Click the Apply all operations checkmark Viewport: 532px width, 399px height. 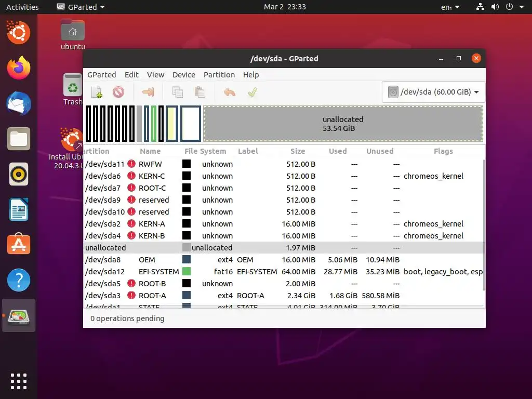[x=252, y=92]
